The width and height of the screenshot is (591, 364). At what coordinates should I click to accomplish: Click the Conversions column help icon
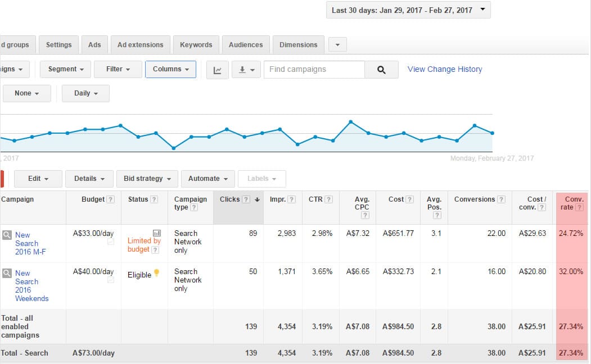501,199
